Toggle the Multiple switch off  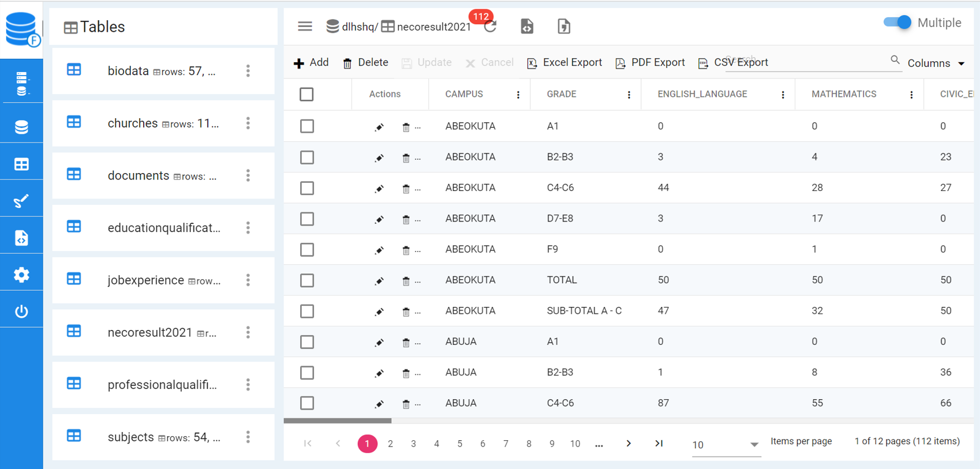pyautogui.click(x=897, y=23)
